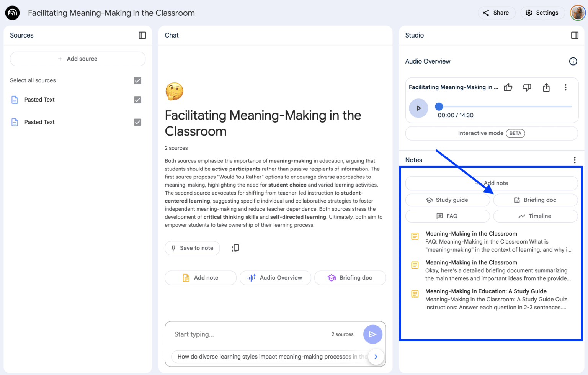Open the Notes panel options menu

coord(575,160)
